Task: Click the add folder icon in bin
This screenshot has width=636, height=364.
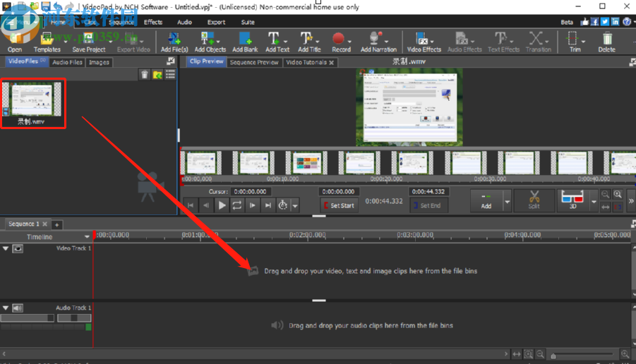Action: (157, 74)
